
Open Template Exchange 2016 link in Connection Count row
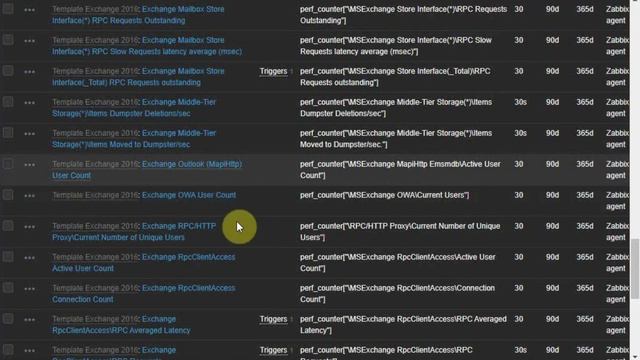click(x=96, y=288)
